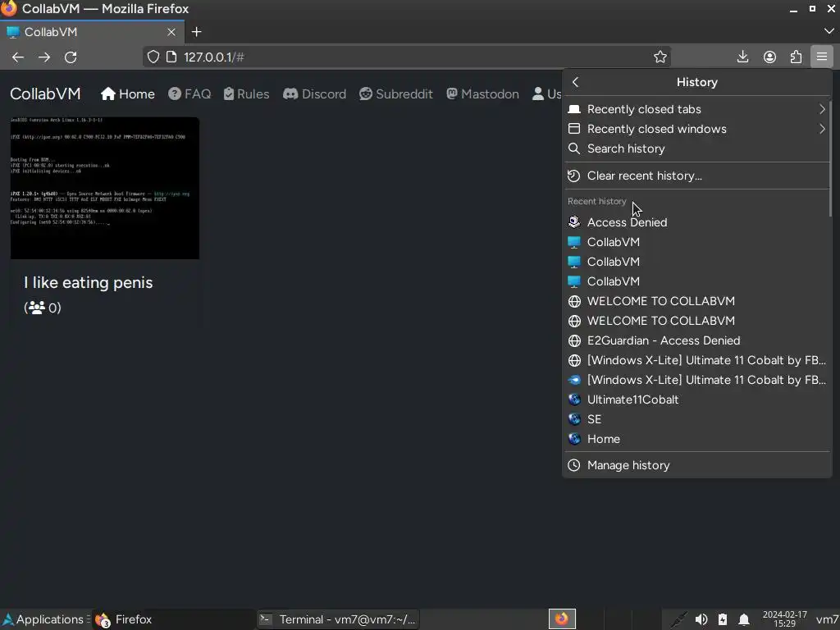
Task: Reload the current page
Action: (71, 57)
